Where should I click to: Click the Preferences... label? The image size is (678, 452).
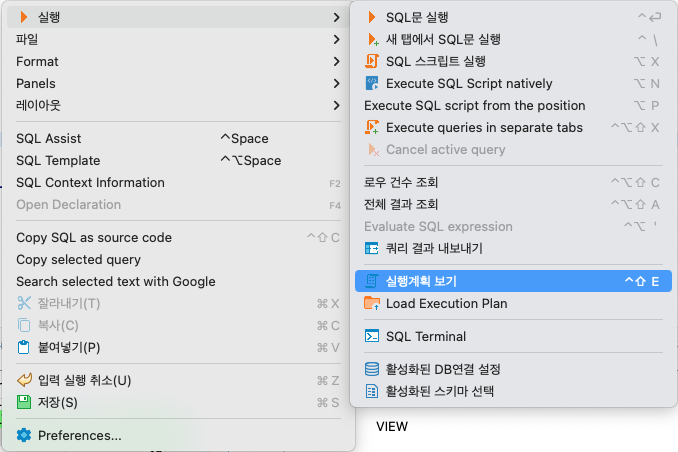tap(80, 435)
